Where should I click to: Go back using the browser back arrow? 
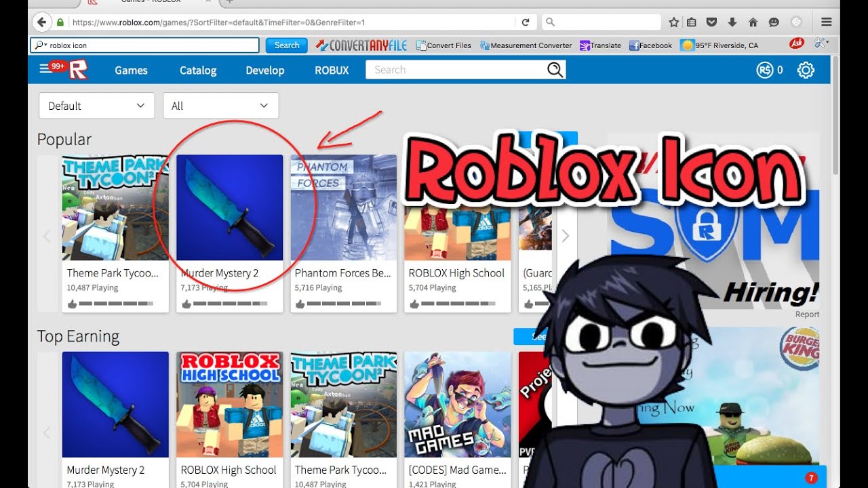coord(42,22)
